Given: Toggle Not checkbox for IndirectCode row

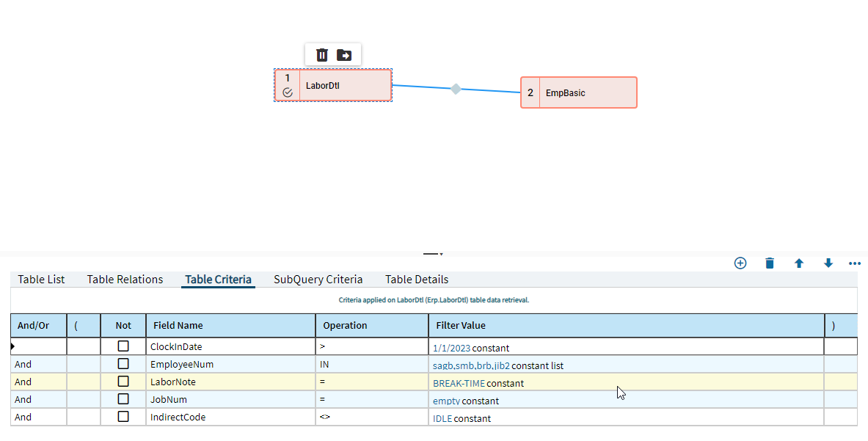Looking at the screenshot, I should click(x=123, y=416).
